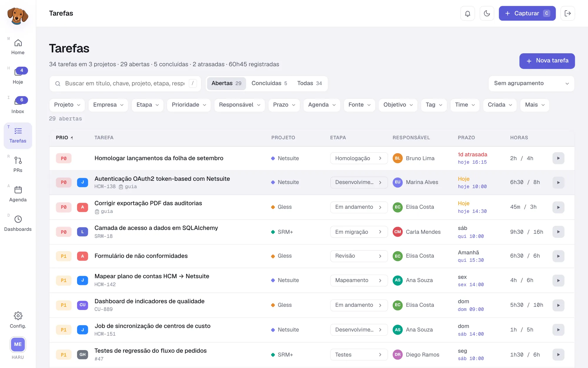Open the Sem agrupamento dropdown
This screenshot has width=588, height=368.
tap(531, 83)
